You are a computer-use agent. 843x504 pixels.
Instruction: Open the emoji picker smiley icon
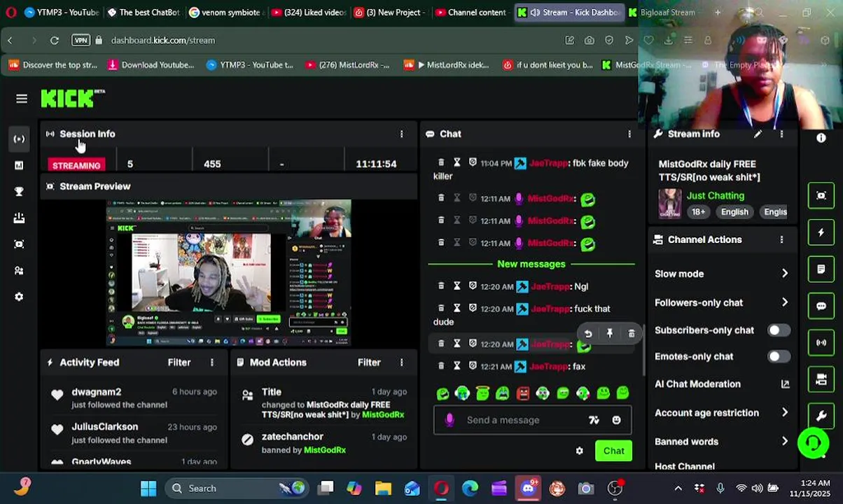point(616,420)
